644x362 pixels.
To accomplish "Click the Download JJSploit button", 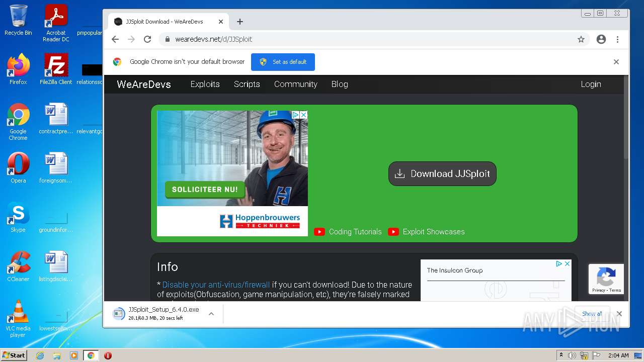I will 442,173.
